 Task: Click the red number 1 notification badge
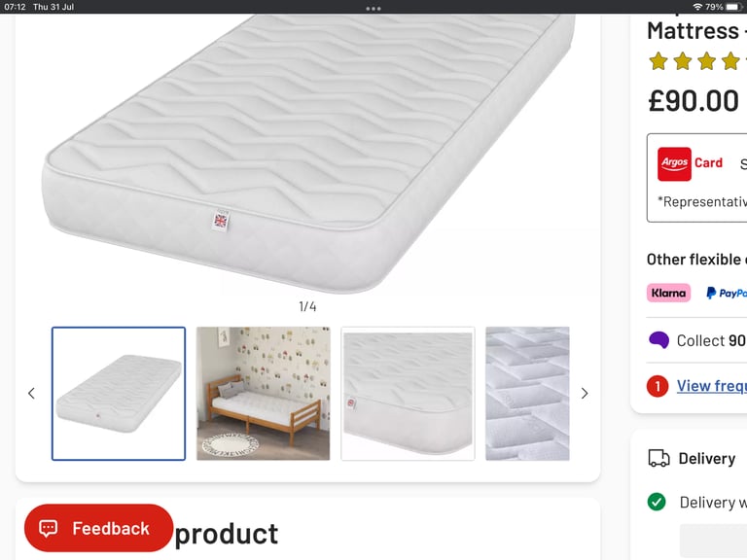tap(658, 386)
